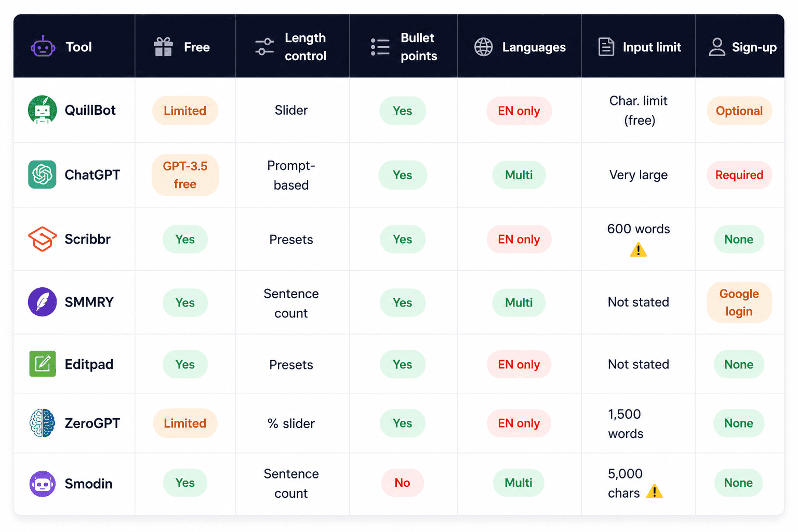Click warning icon next to 5,000 chars

[x=654, y=491]
